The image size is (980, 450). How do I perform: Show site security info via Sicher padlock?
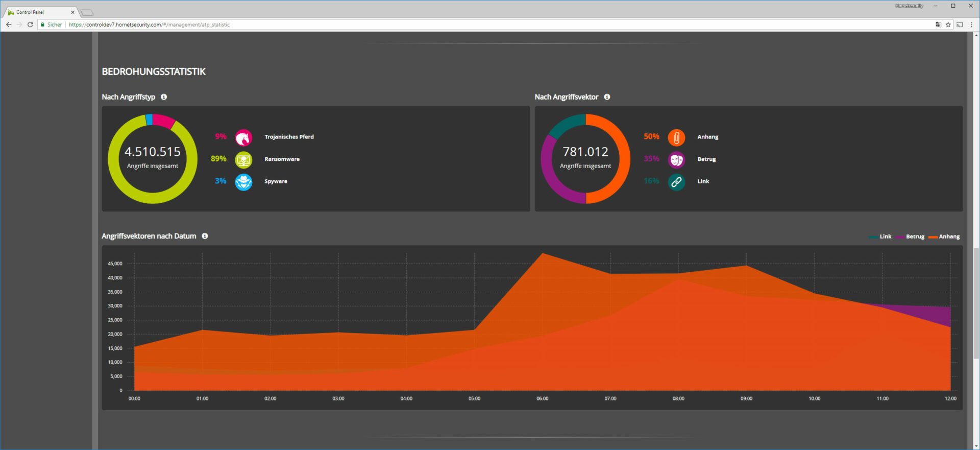point(51,25)
